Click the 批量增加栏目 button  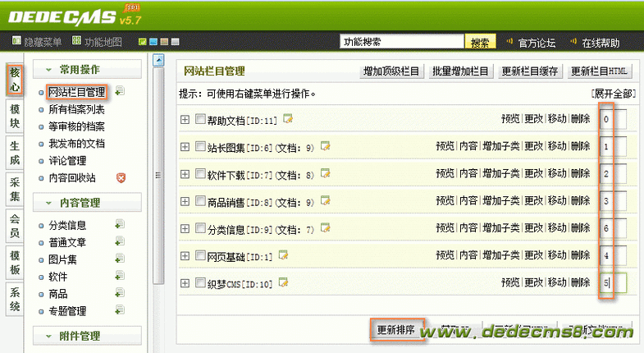point(460,71)
